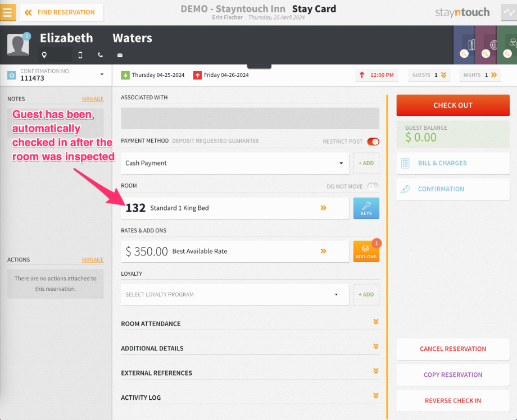The height and width of the screenshot is (420, 517).
Task: Open the purple travel agent card tab
Action: (486, 45)
